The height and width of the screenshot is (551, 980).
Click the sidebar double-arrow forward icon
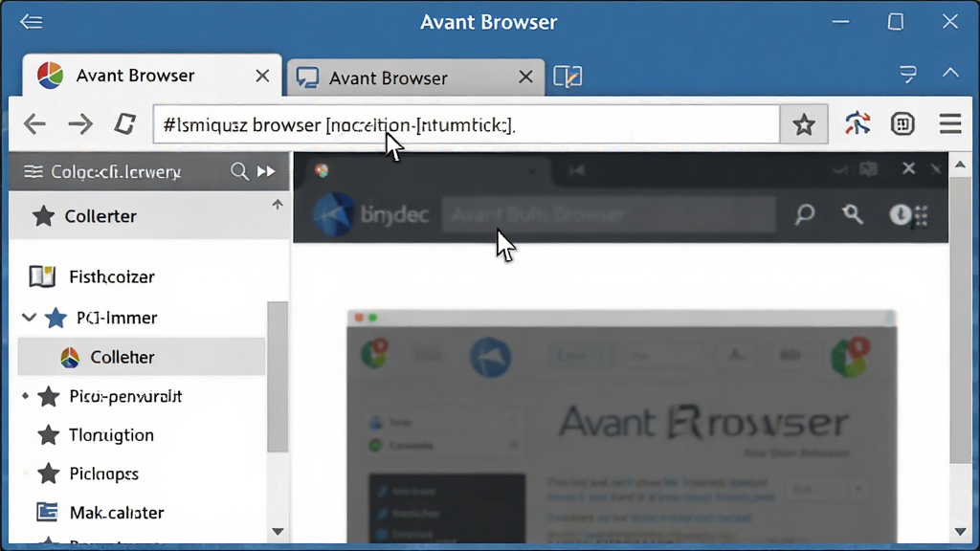266,171
